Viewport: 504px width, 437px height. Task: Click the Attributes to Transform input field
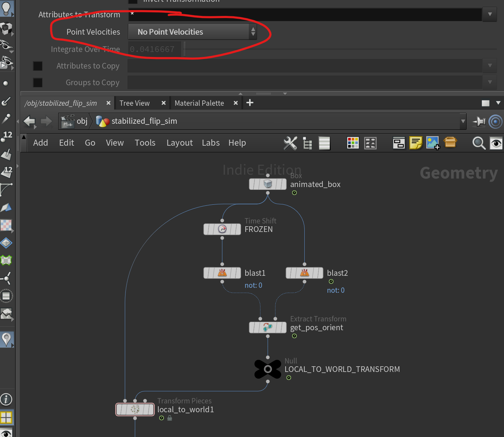(304, 14)
